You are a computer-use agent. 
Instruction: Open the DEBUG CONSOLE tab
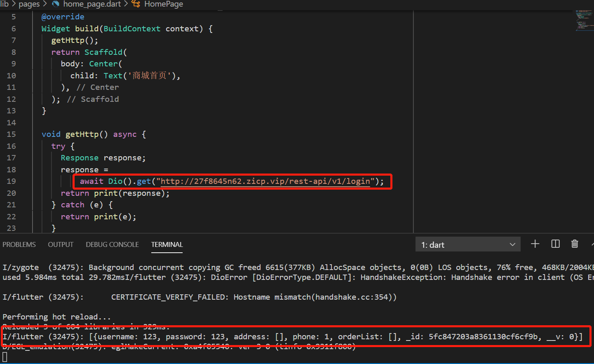point(112,244)
